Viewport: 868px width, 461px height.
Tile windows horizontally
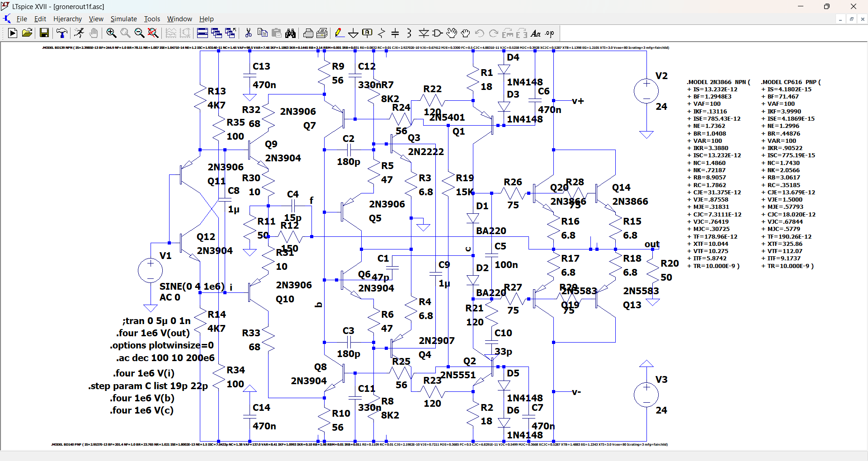pos(203,33)
